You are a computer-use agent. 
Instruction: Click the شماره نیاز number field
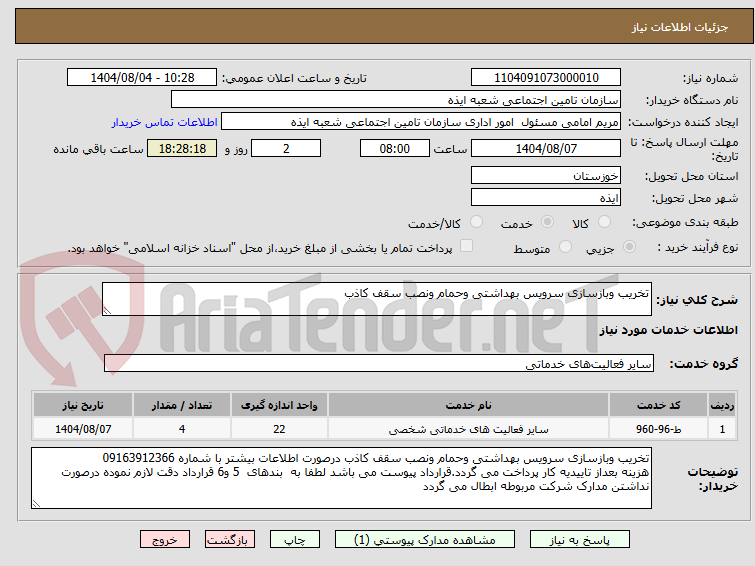(546, 78)
